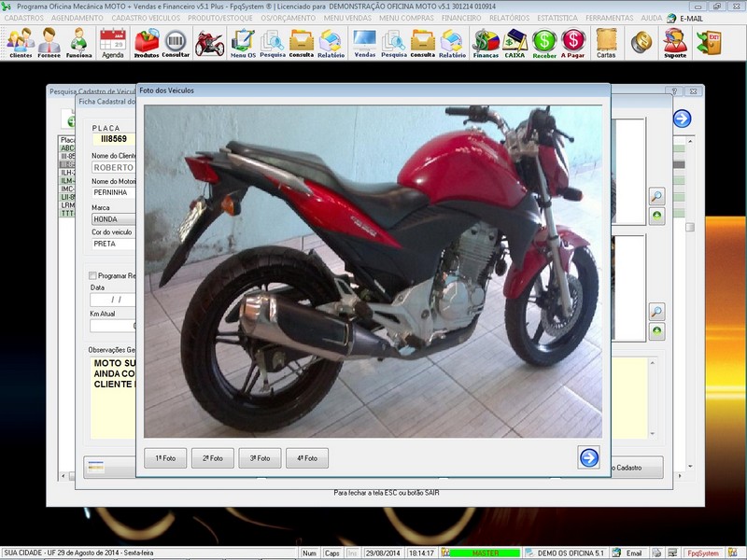Open the Produtos toolbox icon
Screen dimensions: 747x560
click(x=147, y=43)
